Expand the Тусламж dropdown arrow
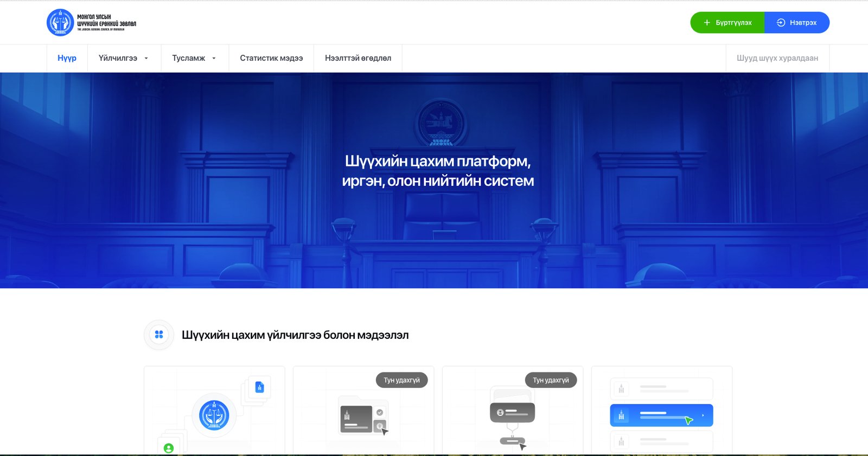Viewport: 868px width, 456px height. 214,59
